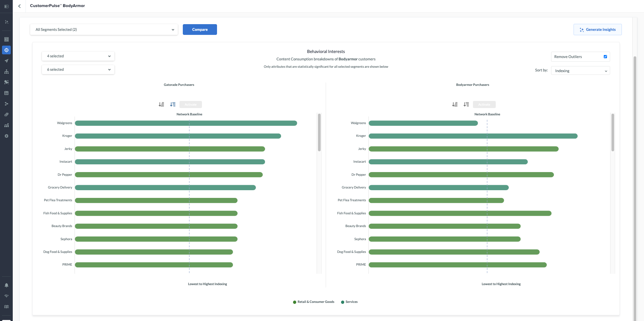Click the Bodyarmor Purchasers heading
Image resolution: width=644 pixels, height=321 pixels.
coord(473,85)
